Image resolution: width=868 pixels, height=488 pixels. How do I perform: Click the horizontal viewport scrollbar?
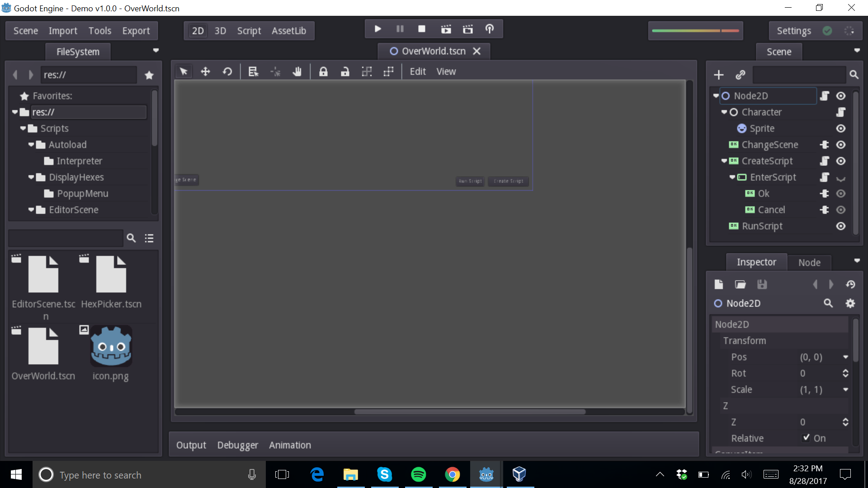pos(469,412)
